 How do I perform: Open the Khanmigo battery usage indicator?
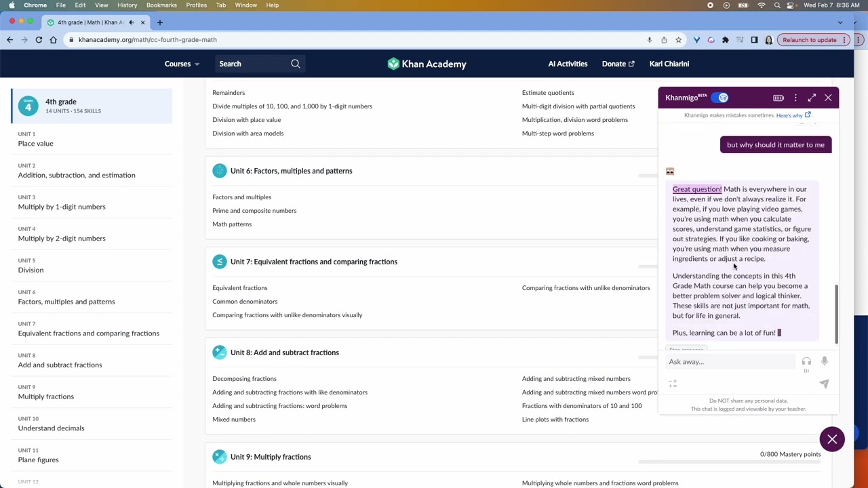pyautogui.click(x=778, y=98)
